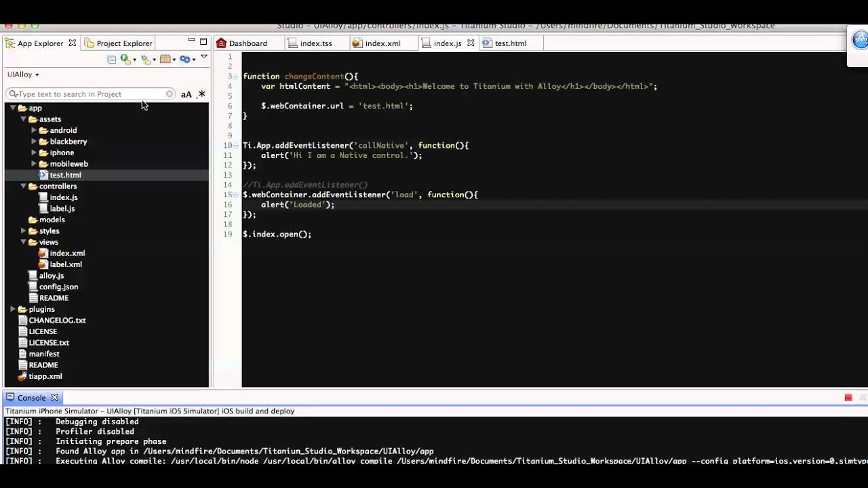Expand the styles folder
868x488 pixels.
point(23,230)
